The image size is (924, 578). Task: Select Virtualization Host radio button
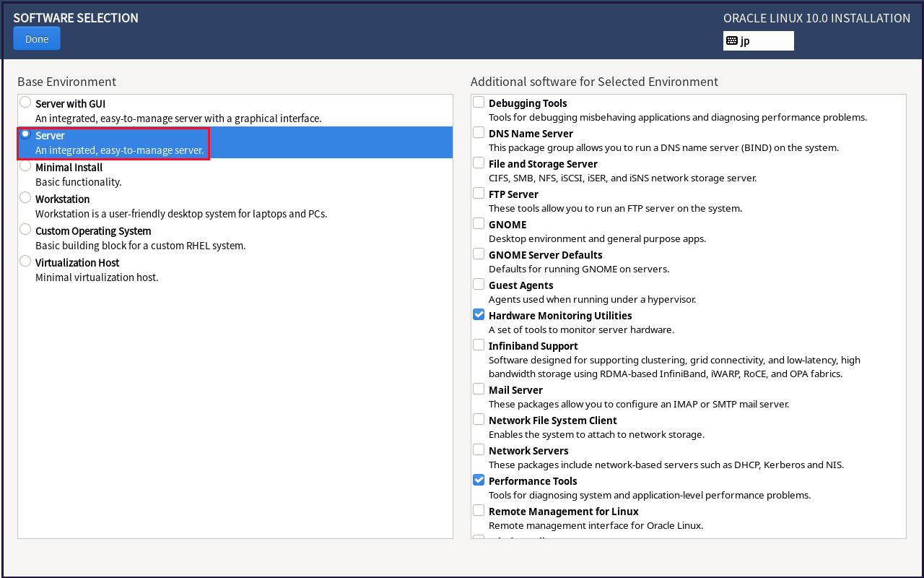click(x=26, y=261)
